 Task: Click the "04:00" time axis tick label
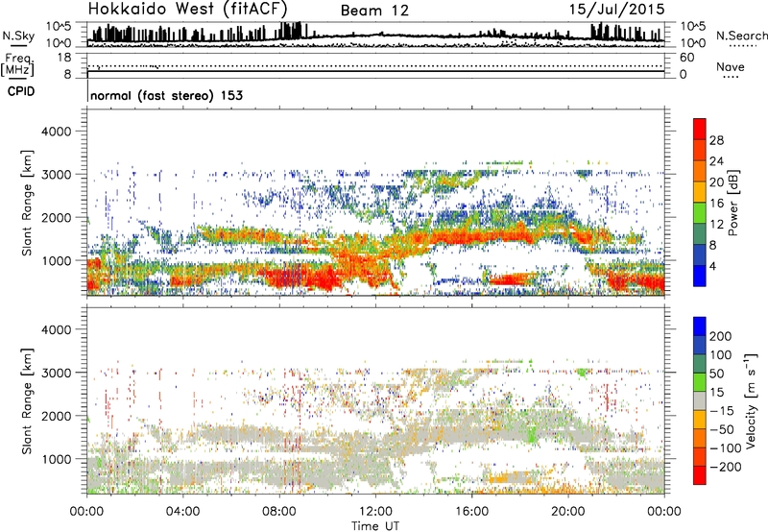183,512
